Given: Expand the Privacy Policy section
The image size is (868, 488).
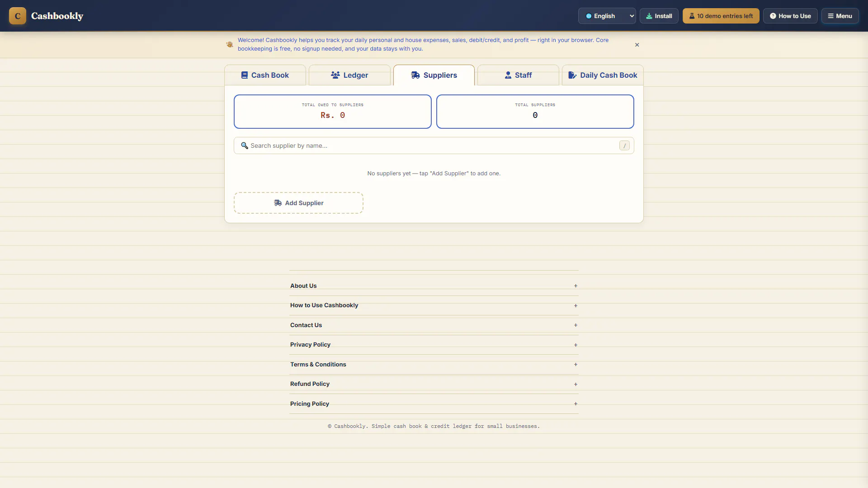Looking at the screenshot, I should click(x=434, y=345).
